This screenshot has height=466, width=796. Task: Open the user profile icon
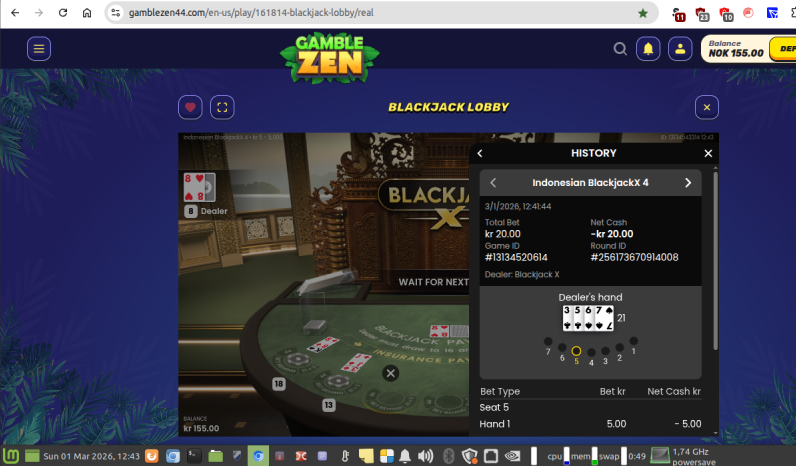coord(680,49)
